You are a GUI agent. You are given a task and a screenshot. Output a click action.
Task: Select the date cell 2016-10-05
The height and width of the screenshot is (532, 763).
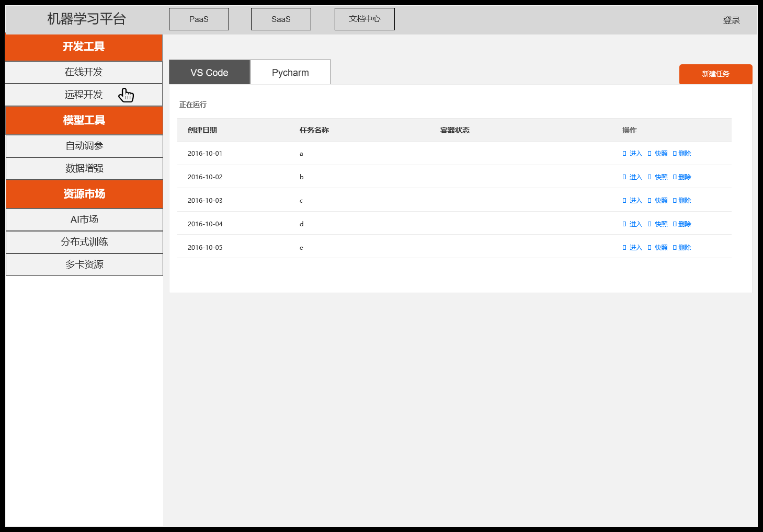click(205, 248)
